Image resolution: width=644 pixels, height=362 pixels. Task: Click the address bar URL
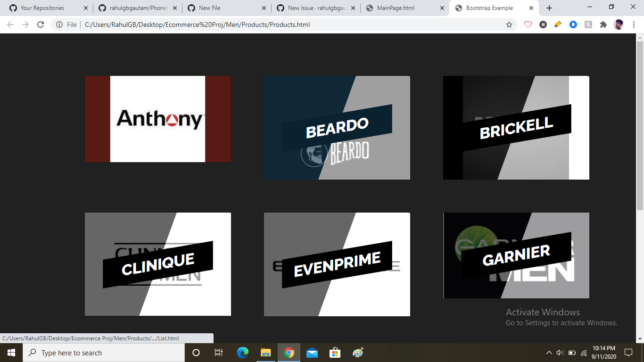(x=197, y=25)
